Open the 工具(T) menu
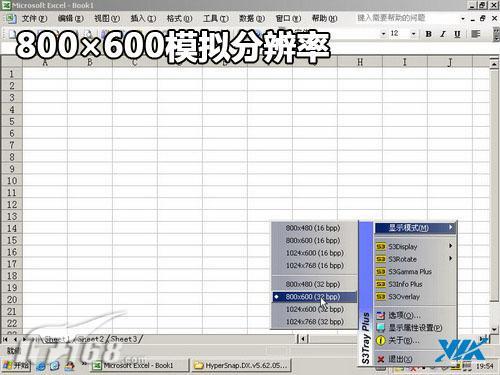 click(x=216, y=18)
